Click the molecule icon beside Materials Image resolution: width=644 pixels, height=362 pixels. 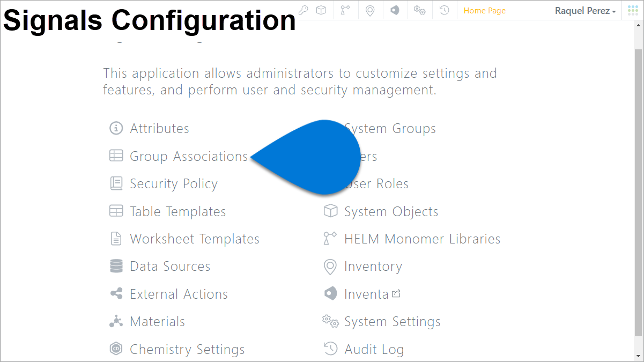pyautogui.click(x=116, y=321)
